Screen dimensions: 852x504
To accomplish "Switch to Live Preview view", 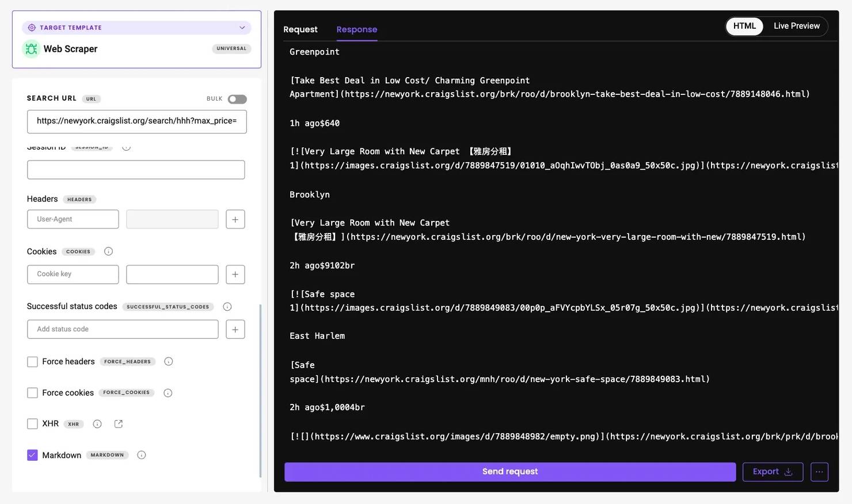I will point(796,26).
